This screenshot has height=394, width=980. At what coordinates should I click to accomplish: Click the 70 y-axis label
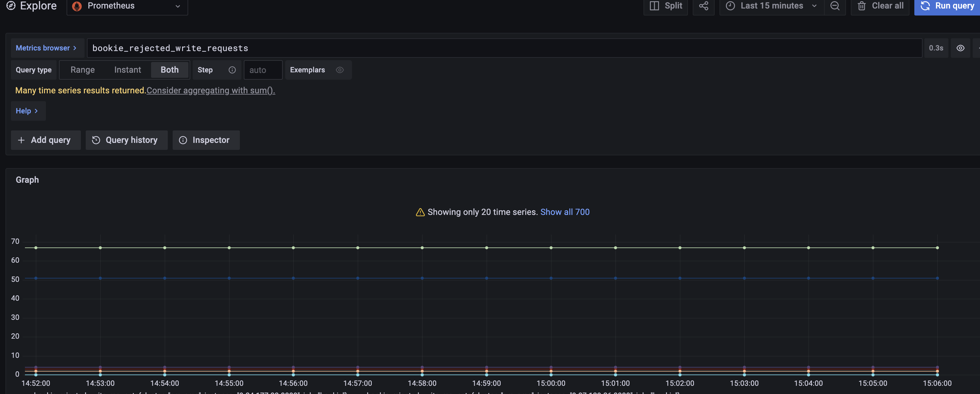(15, 241)
